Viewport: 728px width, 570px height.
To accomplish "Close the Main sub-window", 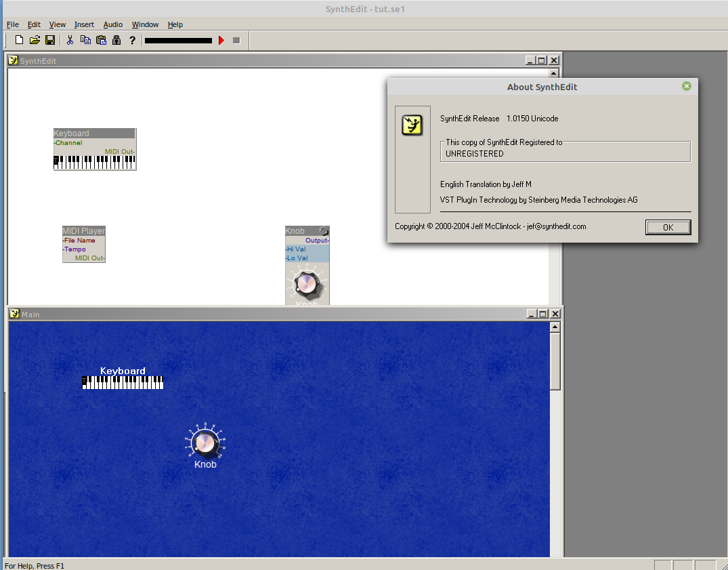I will (x=555, y=314).
